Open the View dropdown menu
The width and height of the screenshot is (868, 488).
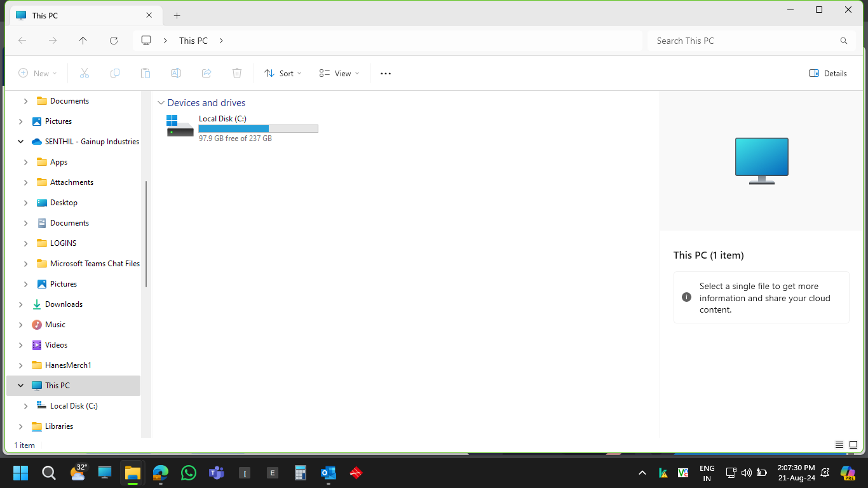coord(339,74)
